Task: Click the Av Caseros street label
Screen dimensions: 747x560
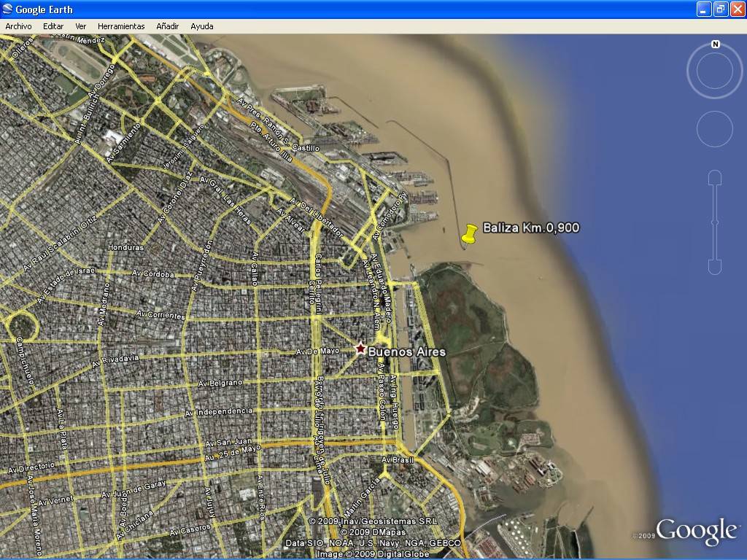Action: (190, 530)
